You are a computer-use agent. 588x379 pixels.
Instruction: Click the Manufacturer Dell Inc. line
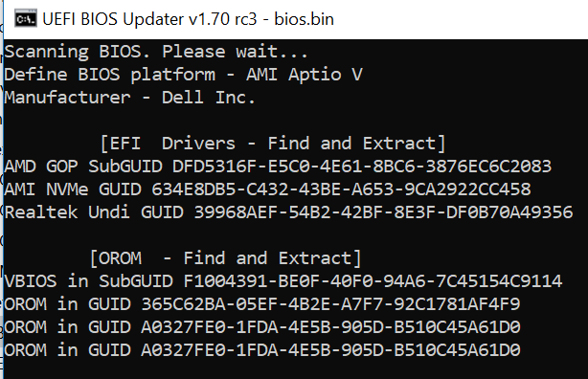[x=129, y=98]
